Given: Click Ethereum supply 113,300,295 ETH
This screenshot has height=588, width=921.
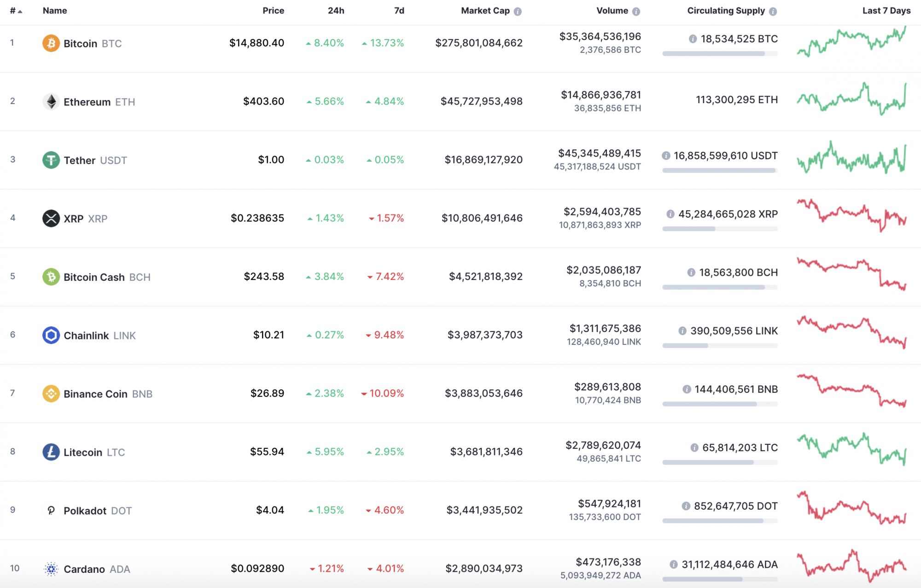Looking at the screenshot, I should 737,100.
